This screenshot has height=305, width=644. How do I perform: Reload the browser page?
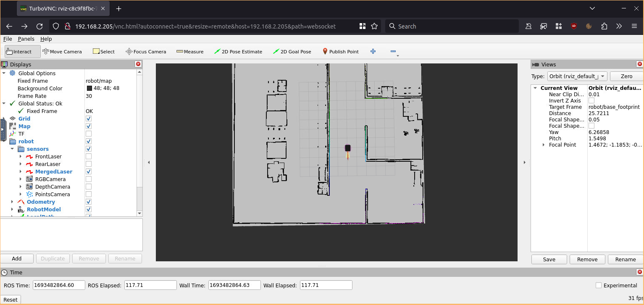(x=39, y=26)
